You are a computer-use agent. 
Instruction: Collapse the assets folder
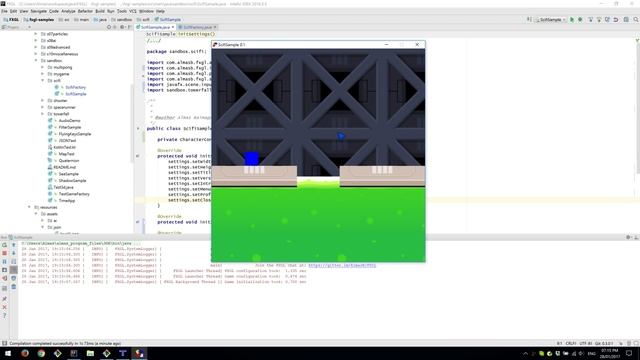point(36,214)
